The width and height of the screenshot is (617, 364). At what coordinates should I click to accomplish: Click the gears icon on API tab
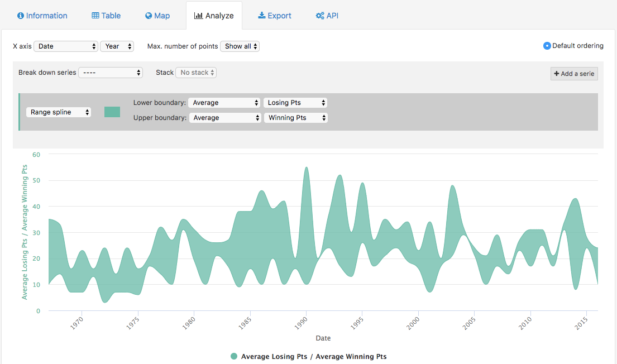click(x=320, y=16)
